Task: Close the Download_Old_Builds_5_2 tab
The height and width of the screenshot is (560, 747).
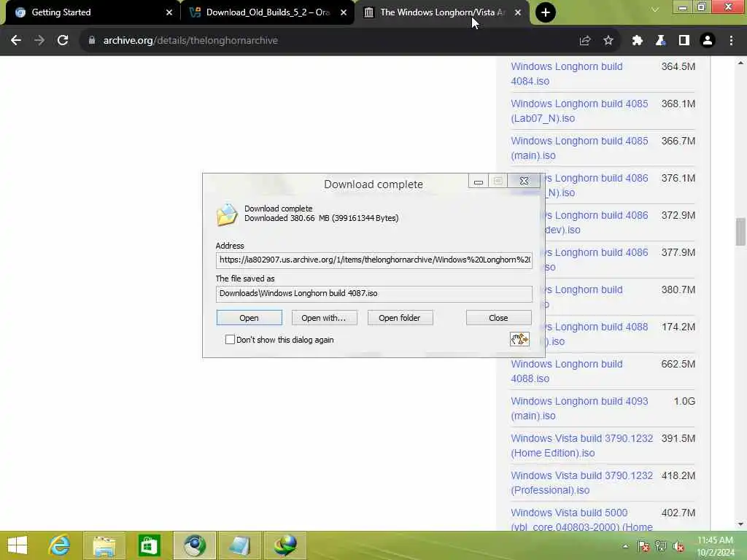Action: pos(344,12)
